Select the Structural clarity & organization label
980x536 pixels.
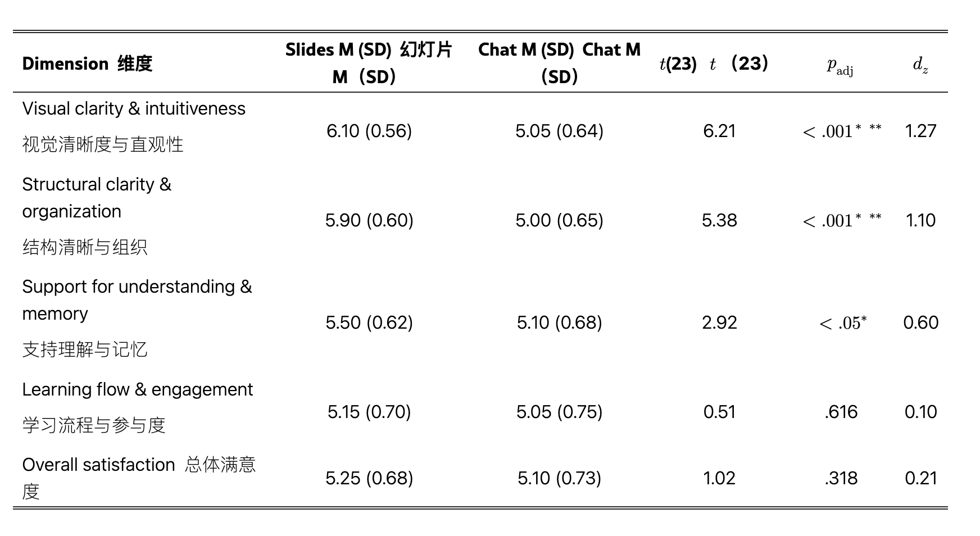97,198
